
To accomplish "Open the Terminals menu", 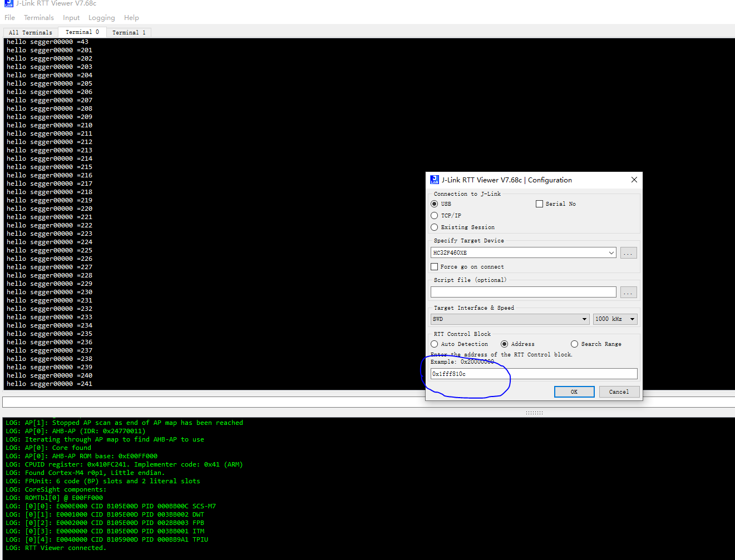I will pyautogui.click(x=39, y=18).
